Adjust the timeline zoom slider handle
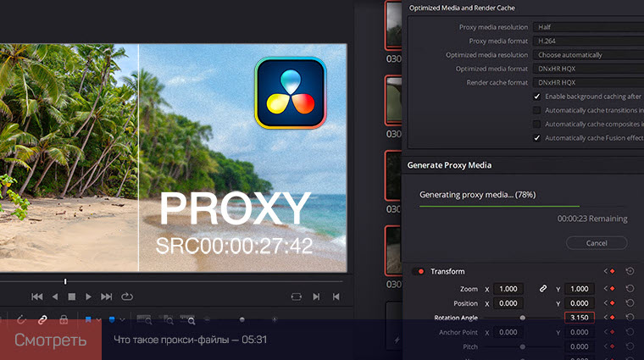 tap(241, 319)
